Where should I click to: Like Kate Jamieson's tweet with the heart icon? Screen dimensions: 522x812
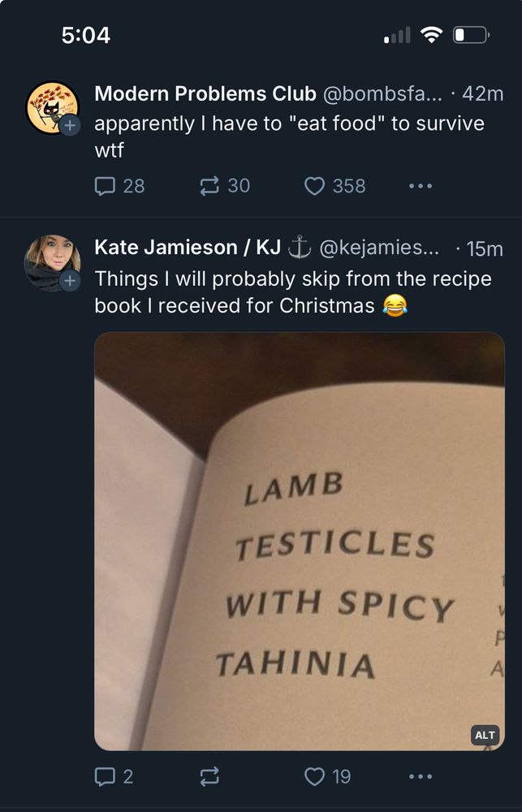point(317,776)
